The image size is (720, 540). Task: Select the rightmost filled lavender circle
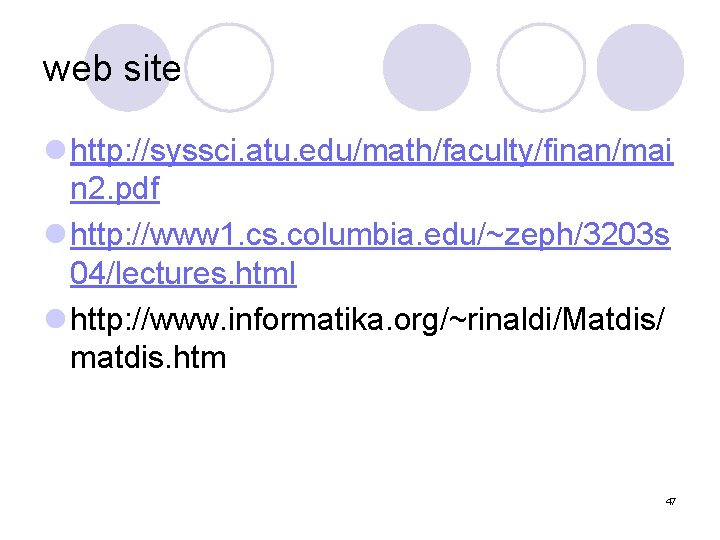640,68
